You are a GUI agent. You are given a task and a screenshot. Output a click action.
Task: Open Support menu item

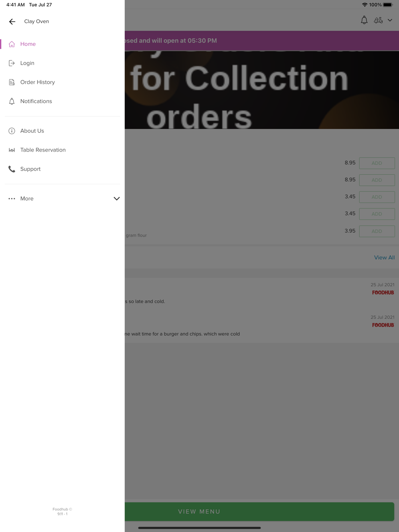click(x=62, y=169)
